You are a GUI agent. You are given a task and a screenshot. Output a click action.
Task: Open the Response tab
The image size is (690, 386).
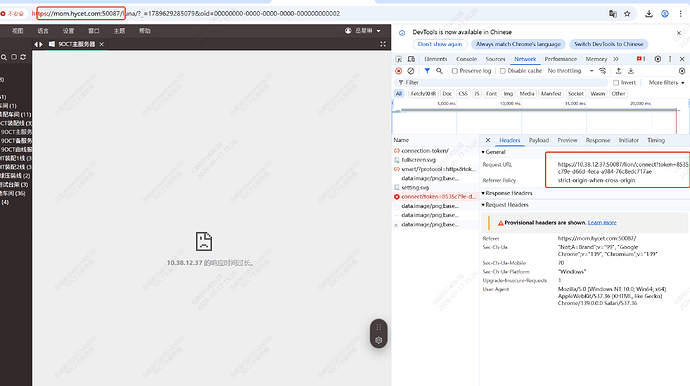click(598, 140)
